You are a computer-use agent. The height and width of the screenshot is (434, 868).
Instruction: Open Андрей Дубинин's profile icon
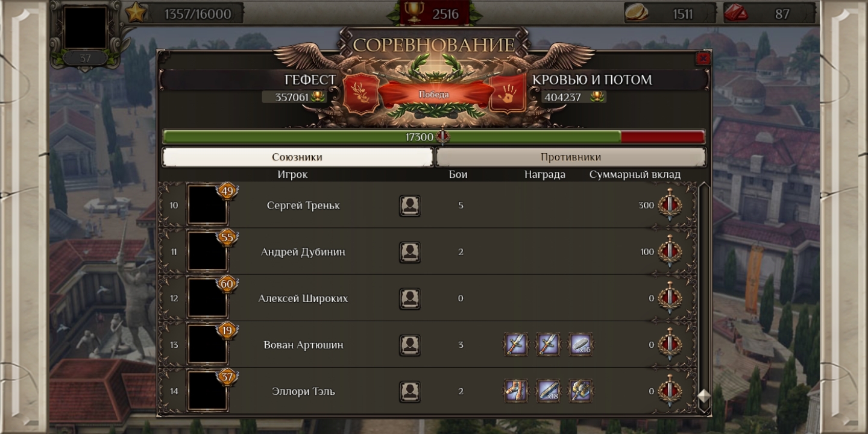pos(410,252)
